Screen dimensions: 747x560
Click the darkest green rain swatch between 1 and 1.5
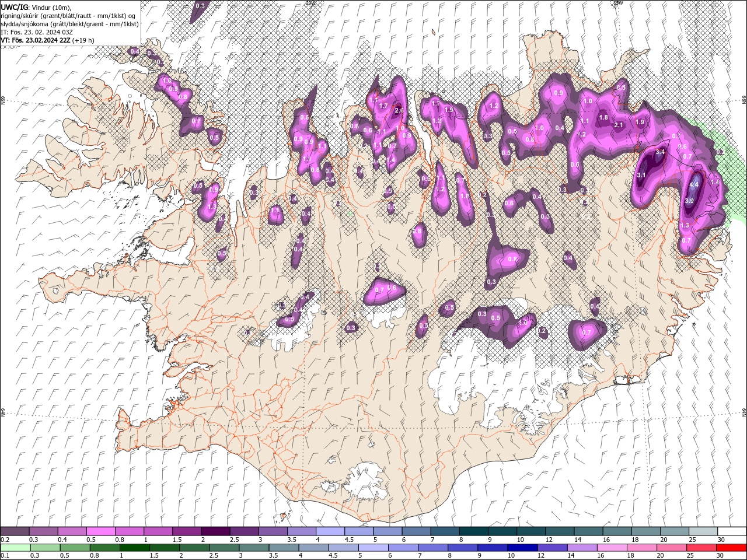[134, 548]
